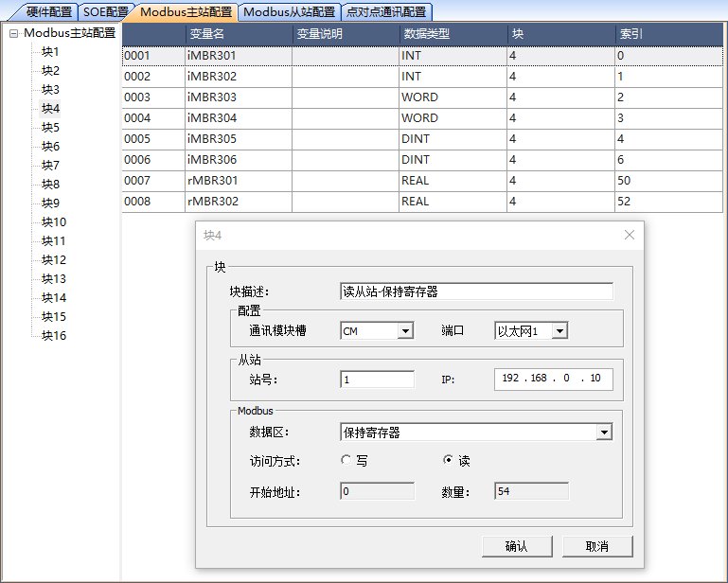Click the index 50 cell
This screenshot has height=583, width=728.
click(669, 181)
